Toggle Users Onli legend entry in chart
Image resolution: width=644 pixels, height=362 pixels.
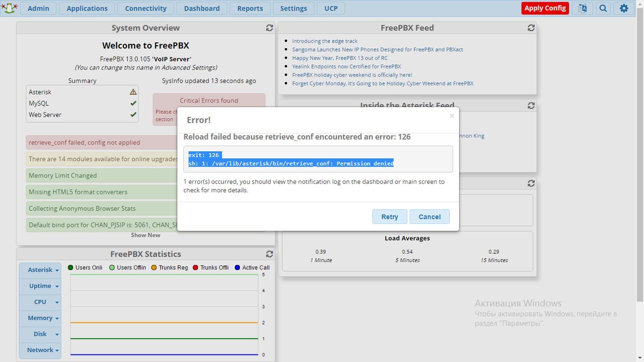(85, 267)
